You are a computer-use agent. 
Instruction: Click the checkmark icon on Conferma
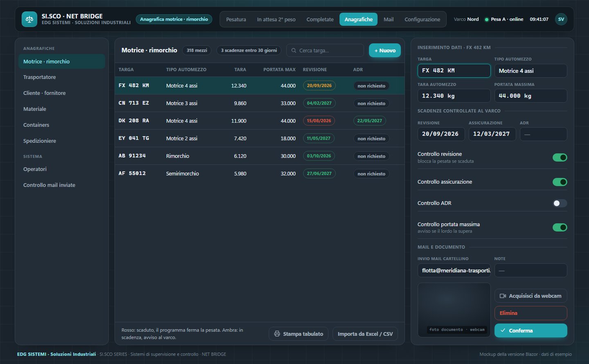503,330
